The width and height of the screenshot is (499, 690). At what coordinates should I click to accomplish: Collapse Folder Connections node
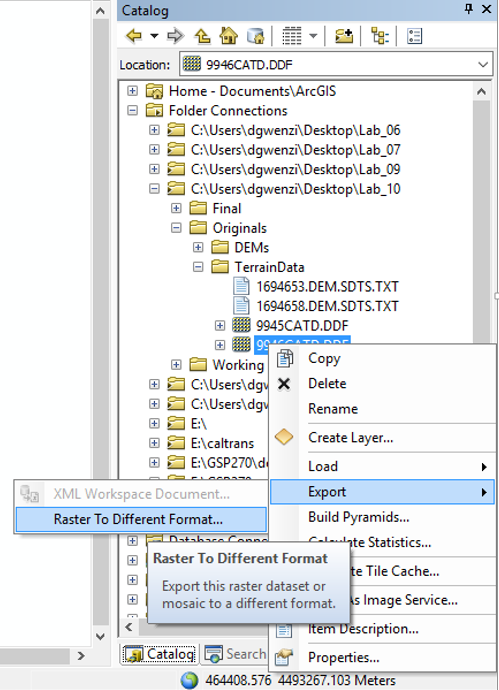[132, 110]
